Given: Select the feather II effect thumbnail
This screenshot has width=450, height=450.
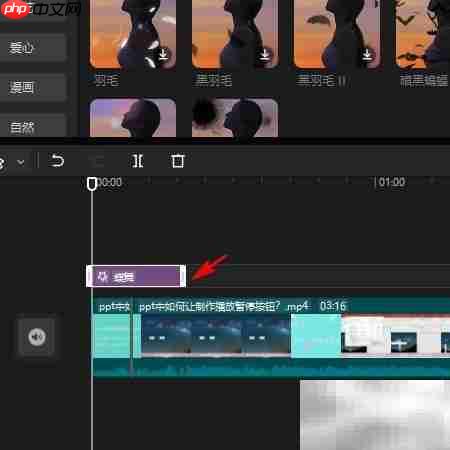Looking at the screenshot, I should click(x=337, y=34).
